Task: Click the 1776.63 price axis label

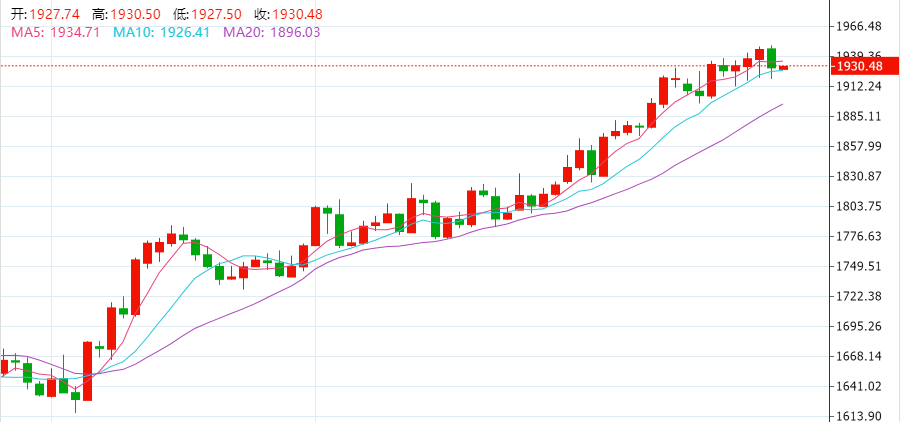Action: pyautogui.click(x=859, y=237)
